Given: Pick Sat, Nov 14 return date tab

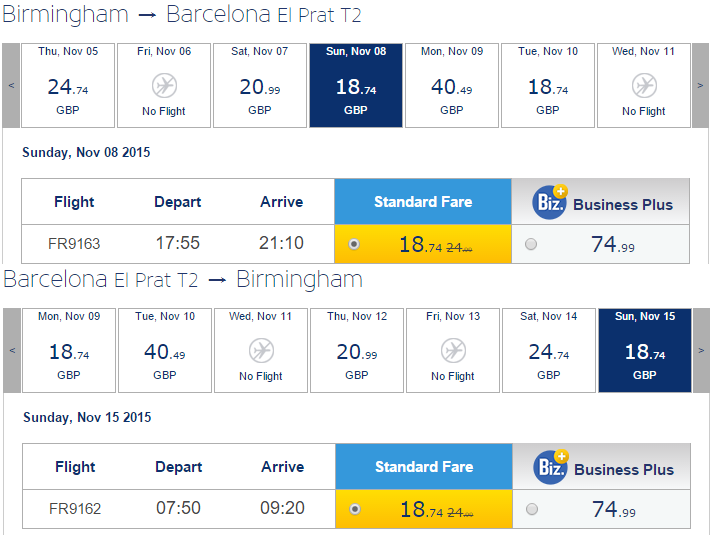Looking at the screenshot, I should [x=549, y=350].
